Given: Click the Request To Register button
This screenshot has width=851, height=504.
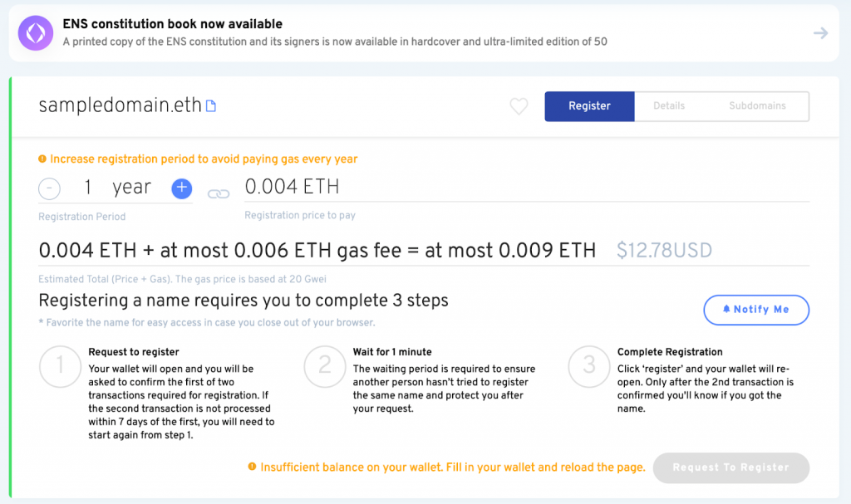Looking at the screenshot, I should tap(730, 467).
